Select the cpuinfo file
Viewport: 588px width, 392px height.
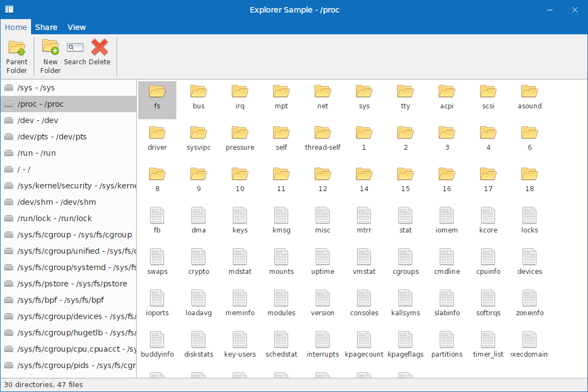pyautogui.click(x=488, y=265)
